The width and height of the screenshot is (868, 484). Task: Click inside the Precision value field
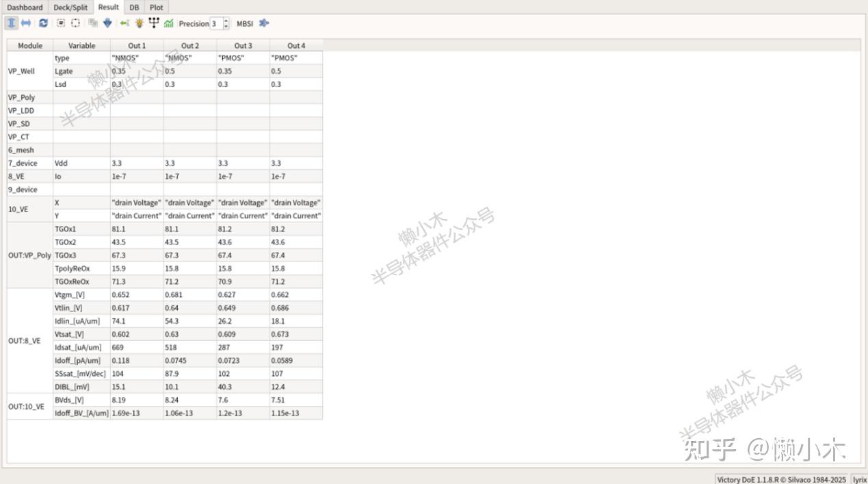click(x=216, y=23)
